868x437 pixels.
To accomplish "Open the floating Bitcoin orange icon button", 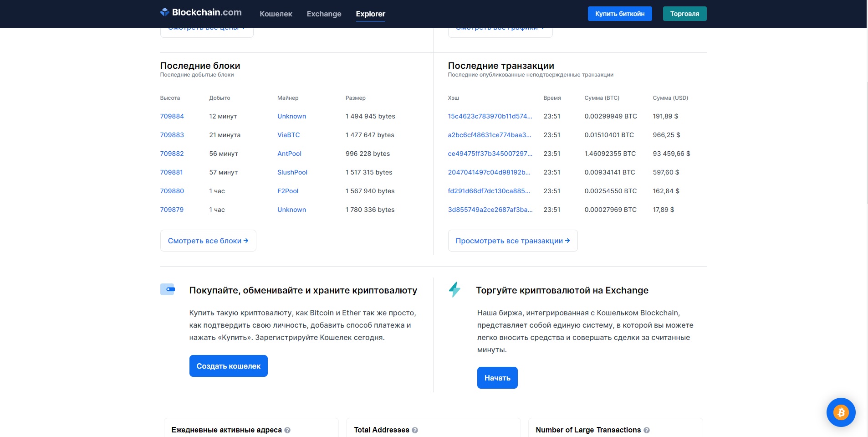I will tap(841, 412).
